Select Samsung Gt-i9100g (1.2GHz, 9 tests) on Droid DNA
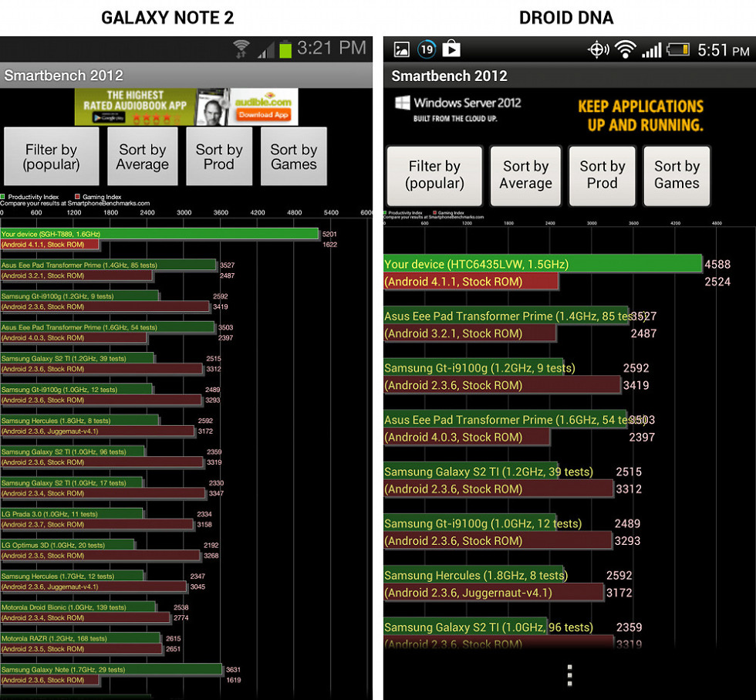The image size is (756, 700). (x=502, y=377)
